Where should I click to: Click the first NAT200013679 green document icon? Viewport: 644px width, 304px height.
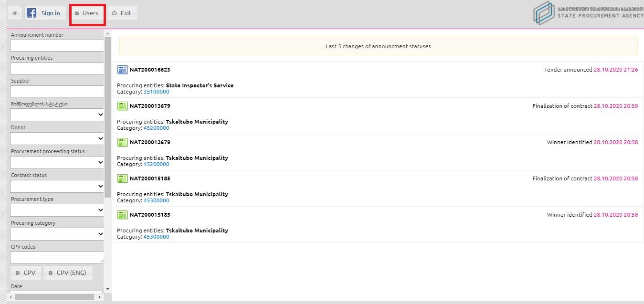[122, 106]
